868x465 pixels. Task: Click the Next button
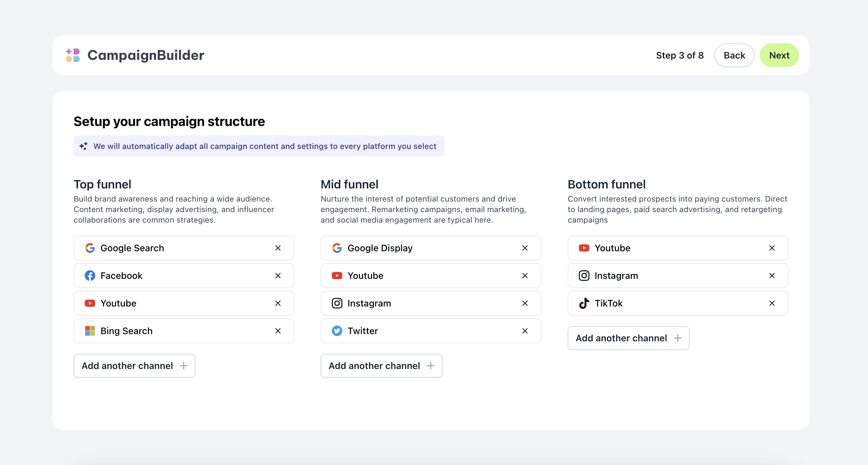(779, 55)
